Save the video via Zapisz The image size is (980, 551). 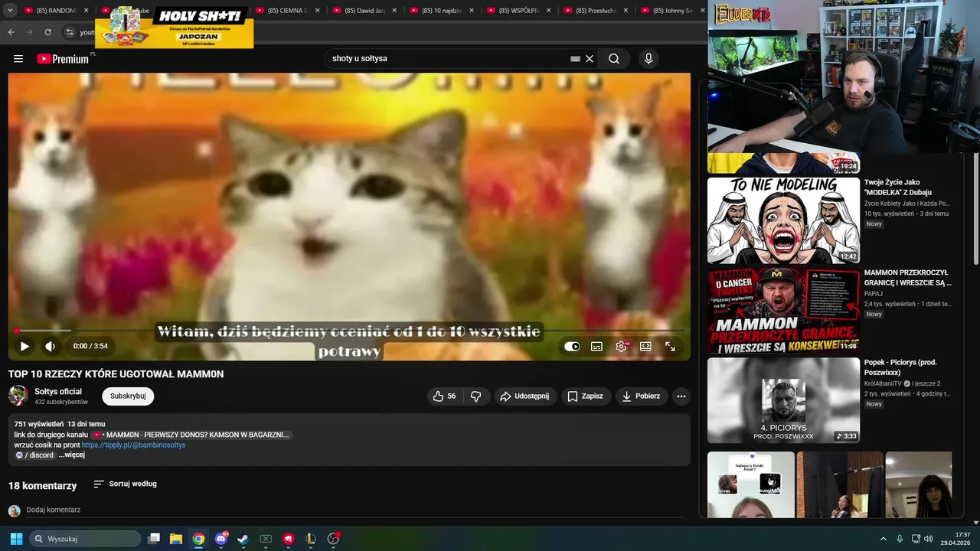(585, 396)
